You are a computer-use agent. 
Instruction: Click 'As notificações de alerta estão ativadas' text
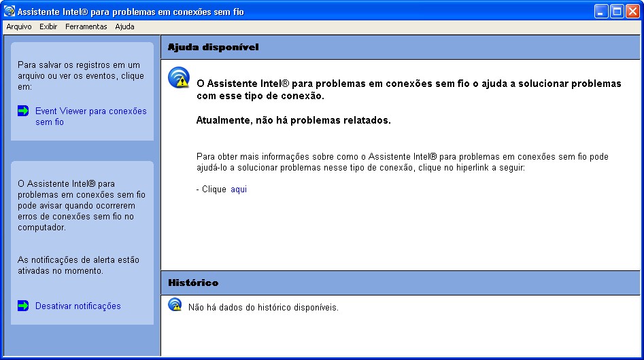[78, 266]
